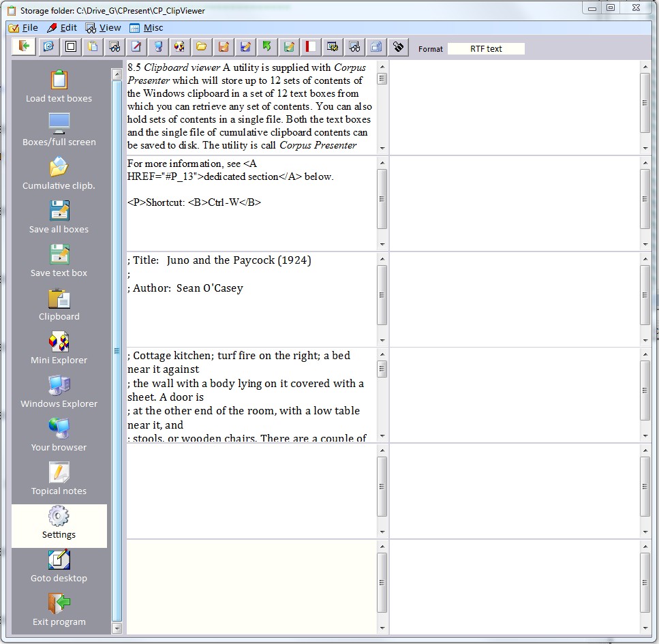Click the Settings button in sidebar
Image resolution: width=659 pixels, height=644 pixels.
59,525
